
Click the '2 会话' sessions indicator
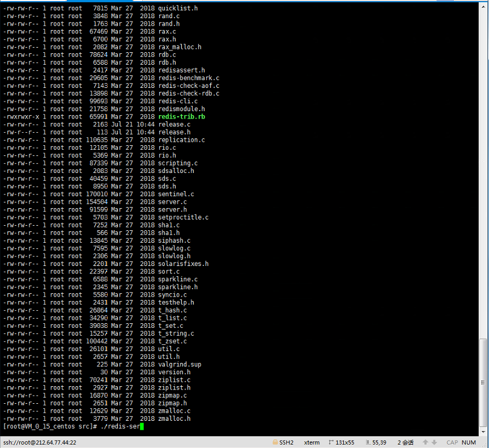coord(405,442)
